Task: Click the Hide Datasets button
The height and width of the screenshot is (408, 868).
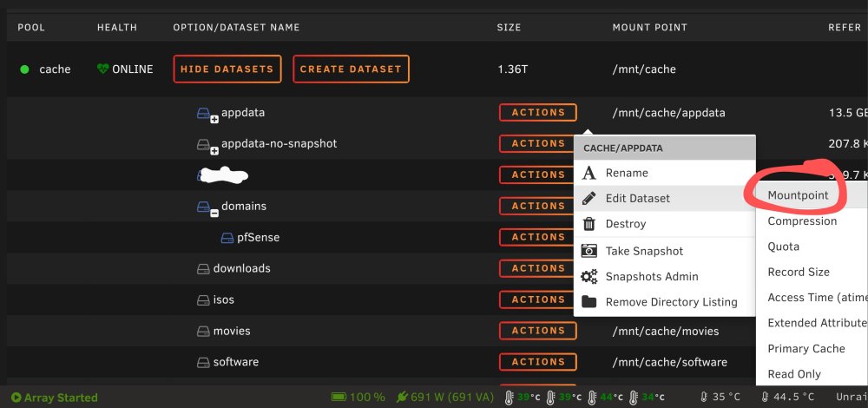Action: [x=227, y=69]
